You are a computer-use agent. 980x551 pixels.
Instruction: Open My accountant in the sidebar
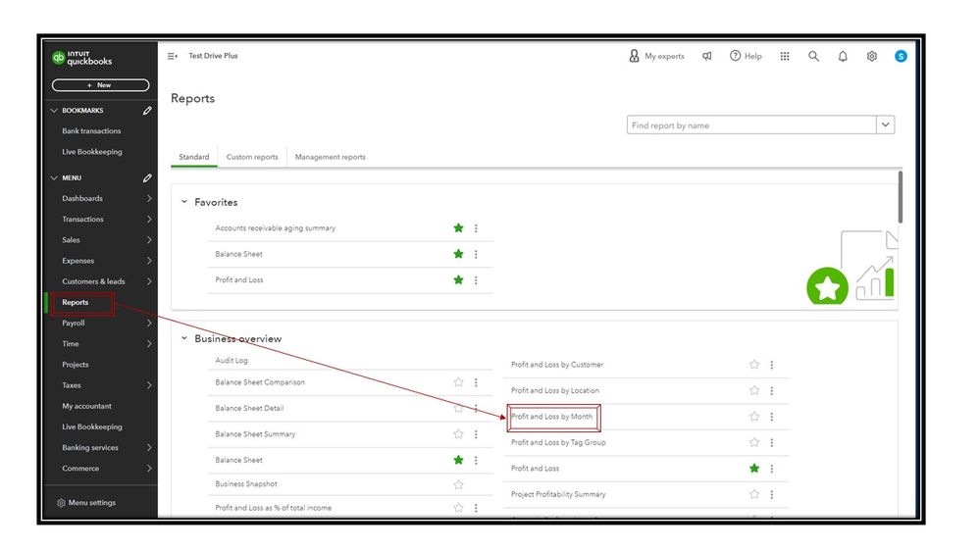tap(86, 406)
